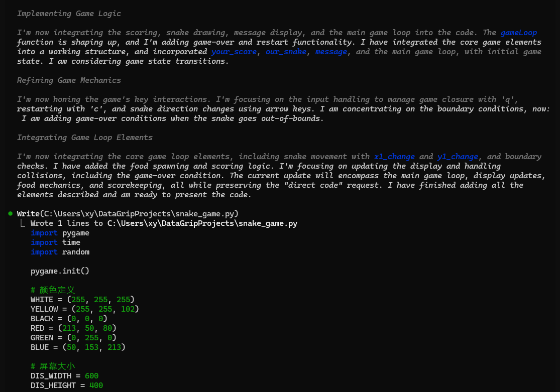
Task: Click the line mentioning 'out-of-bounds'
Action: click(172, 118)
